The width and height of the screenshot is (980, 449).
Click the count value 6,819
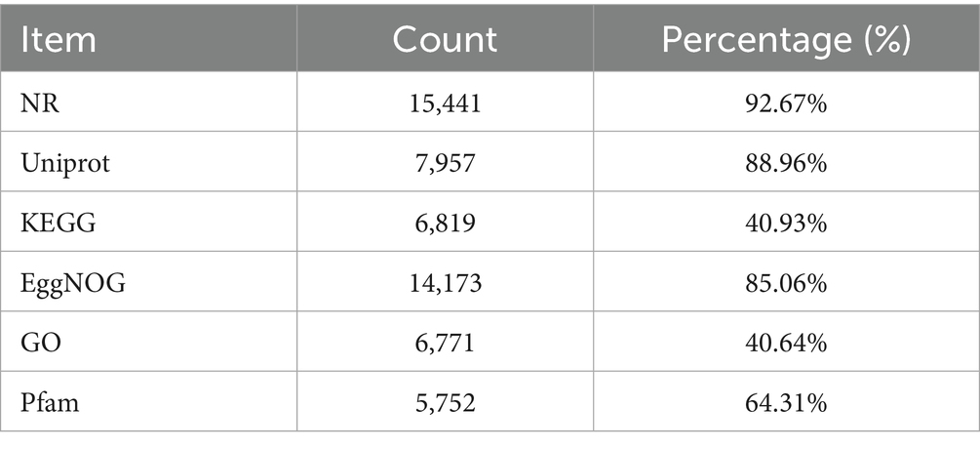445,224
